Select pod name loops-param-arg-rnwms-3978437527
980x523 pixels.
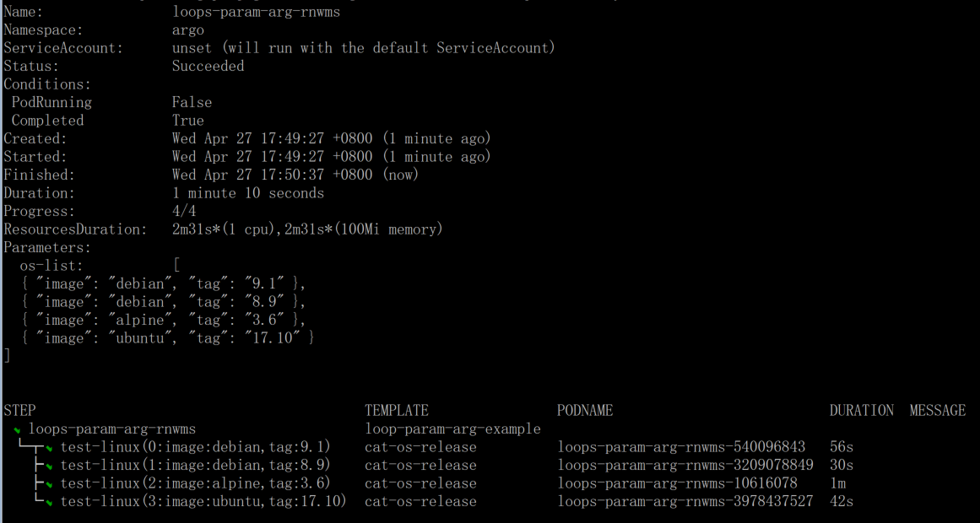click(685, 502)
